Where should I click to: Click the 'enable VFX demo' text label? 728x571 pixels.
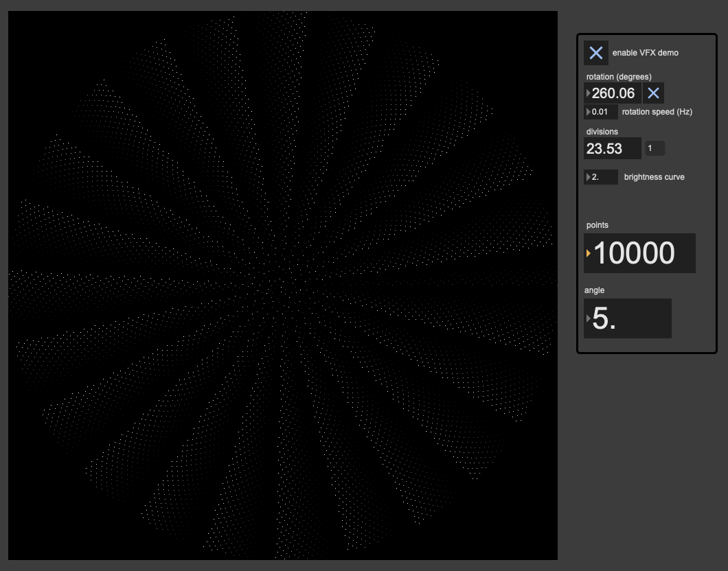click(645, 53)
